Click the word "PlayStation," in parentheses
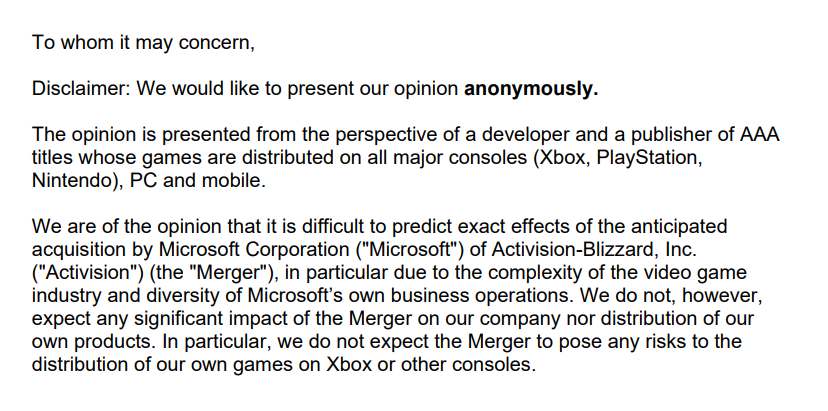 [650, 158]
